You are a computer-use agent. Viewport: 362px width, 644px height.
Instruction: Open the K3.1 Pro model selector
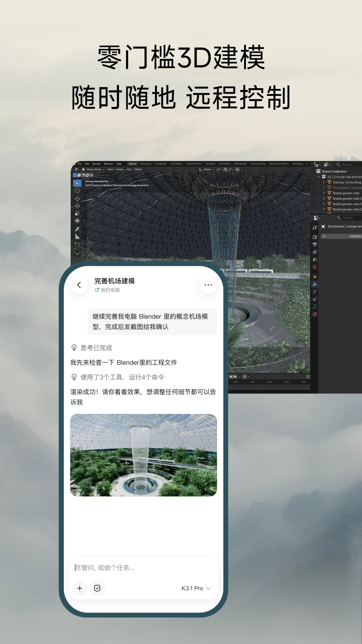pyautogui.click(x=196, y=588)
